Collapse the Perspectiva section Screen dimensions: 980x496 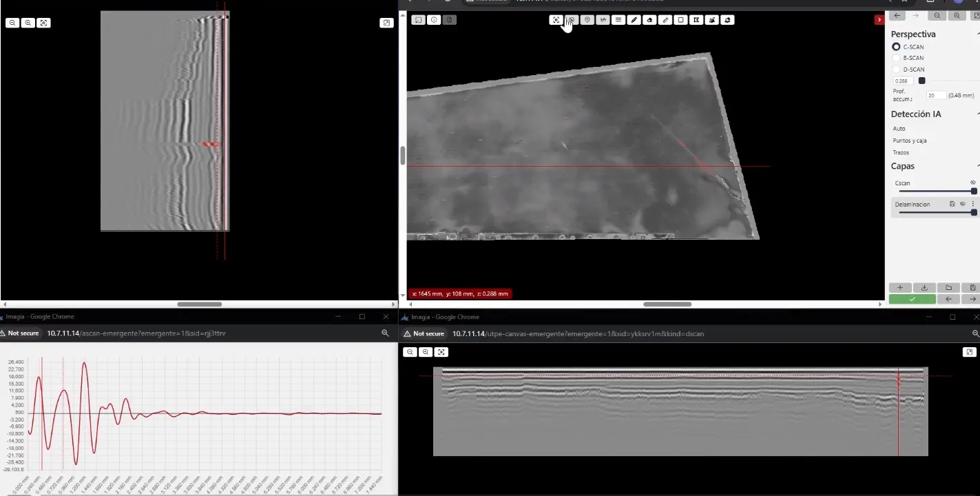(977, 33)
